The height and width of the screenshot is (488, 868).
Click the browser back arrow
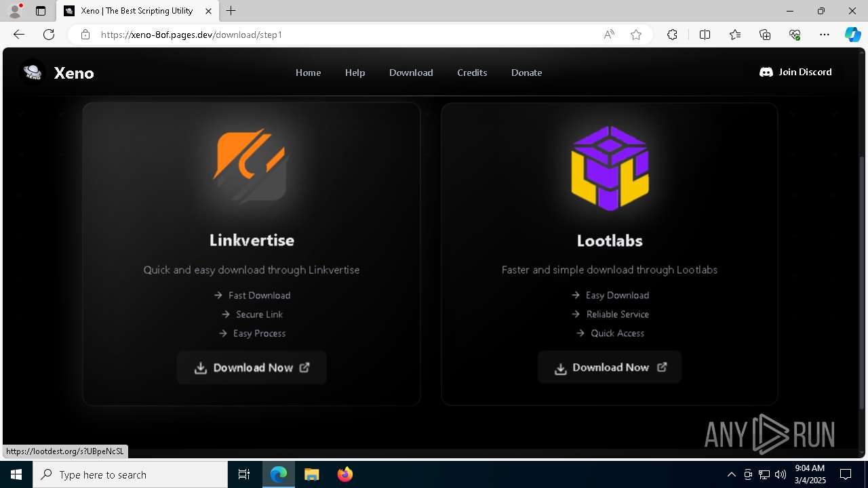click(x=19, y=35)
